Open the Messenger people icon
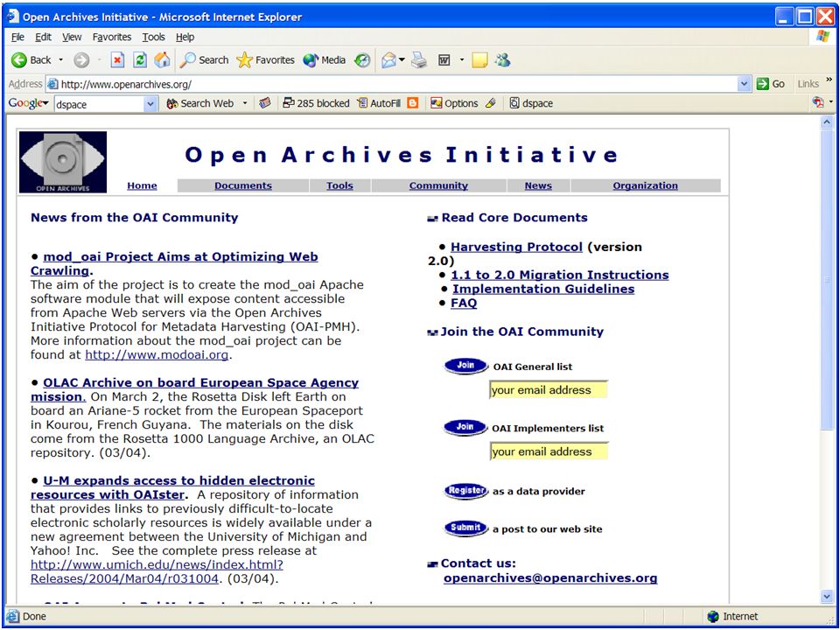 pos(502,60)
